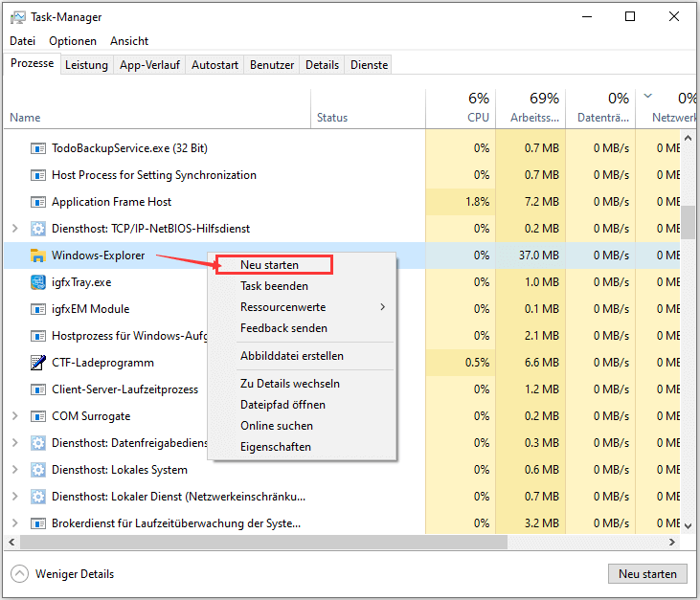Click the Weniger Details link
Viewport: 700px width, 600px height.
coord(75,574)
